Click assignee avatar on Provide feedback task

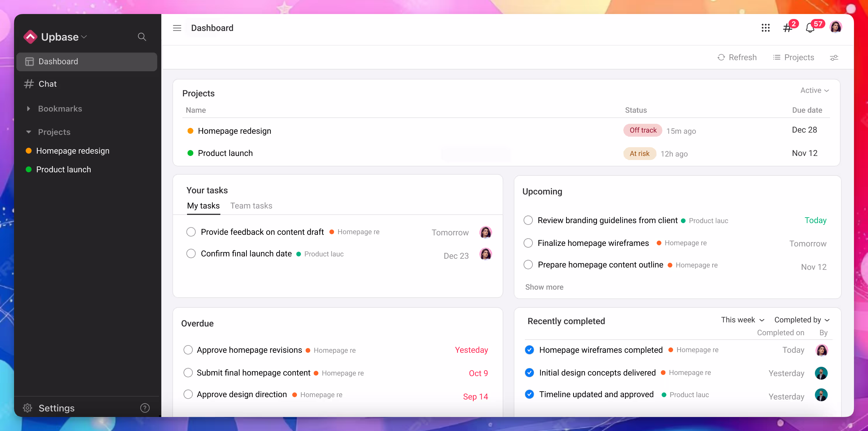point(485,232)
